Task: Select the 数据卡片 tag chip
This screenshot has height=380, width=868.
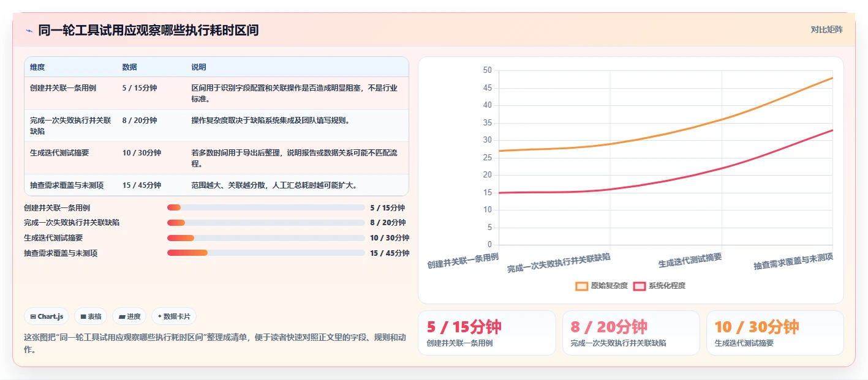Action: coord(174,316)
